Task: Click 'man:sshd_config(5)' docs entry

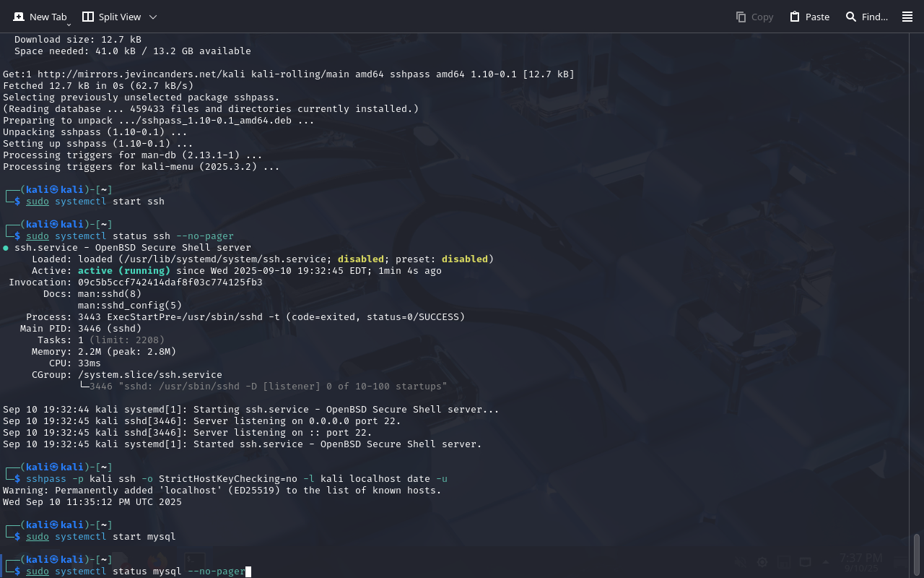Action: coord(130,306)
